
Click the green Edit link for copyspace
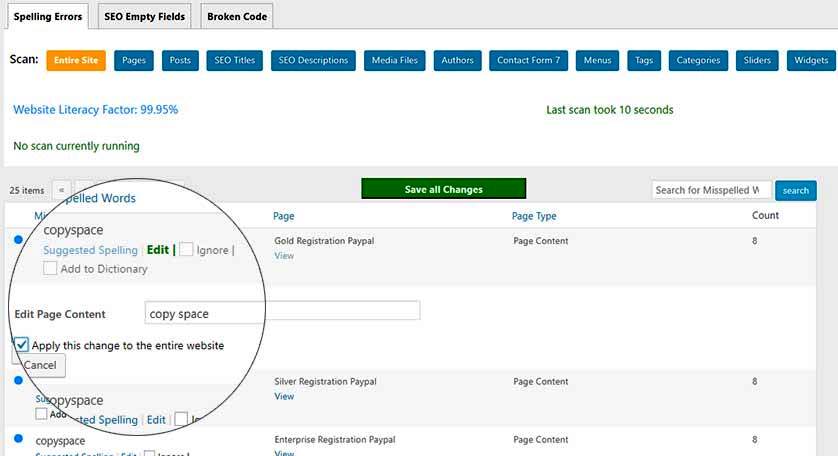point(158,250)
